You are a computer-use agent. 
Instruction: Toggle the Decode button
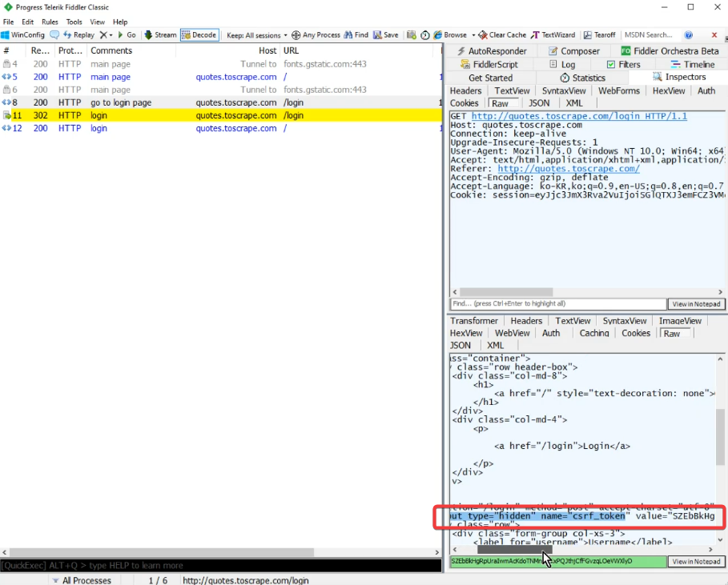(x=199, y=34)
